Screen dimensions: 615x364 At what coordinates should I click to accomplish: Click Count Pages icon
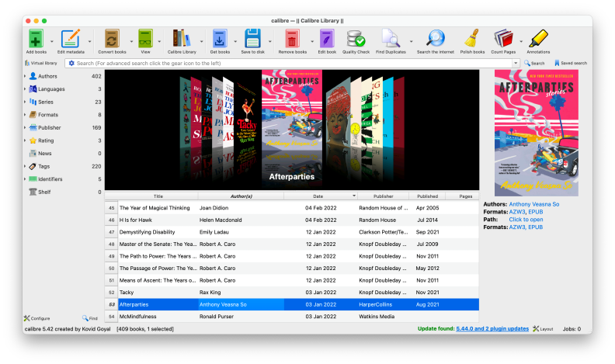point(503,39)
